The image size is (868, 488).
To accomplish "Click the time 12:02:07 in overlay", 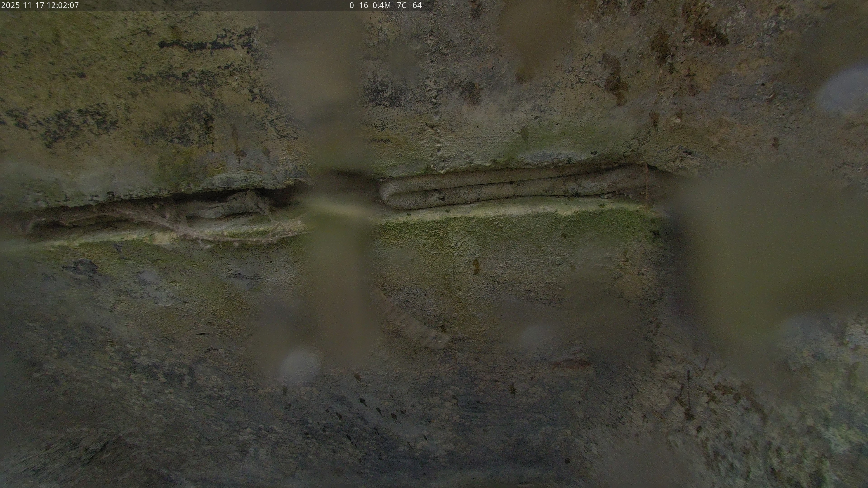I will 63,5.
